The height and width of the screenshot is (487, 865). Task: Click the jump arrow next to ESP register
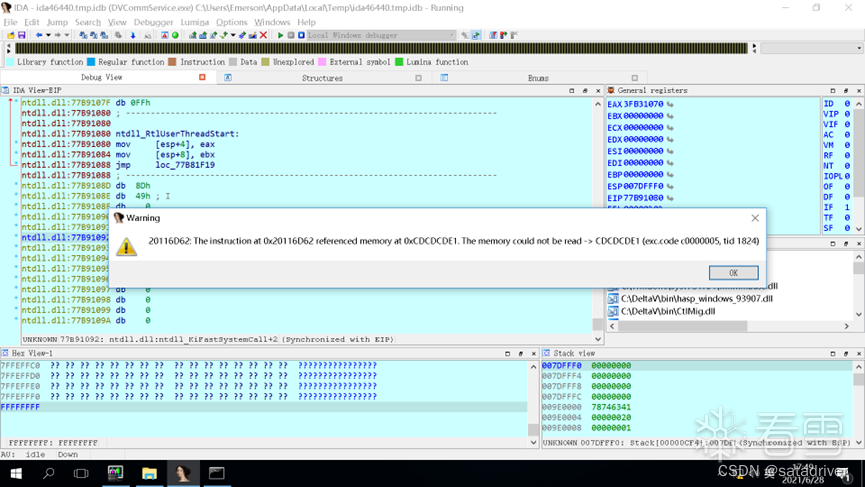pos(670,186)
